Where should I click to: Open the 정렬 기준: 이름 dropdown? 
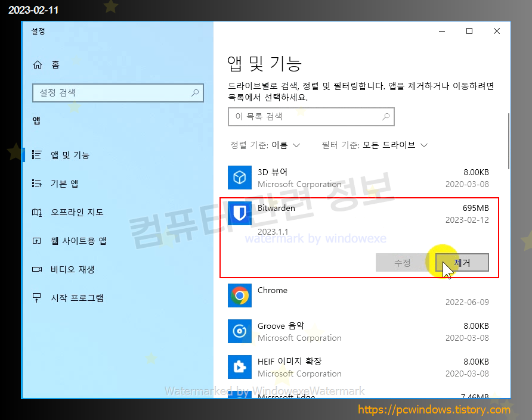tap(265, 145)
